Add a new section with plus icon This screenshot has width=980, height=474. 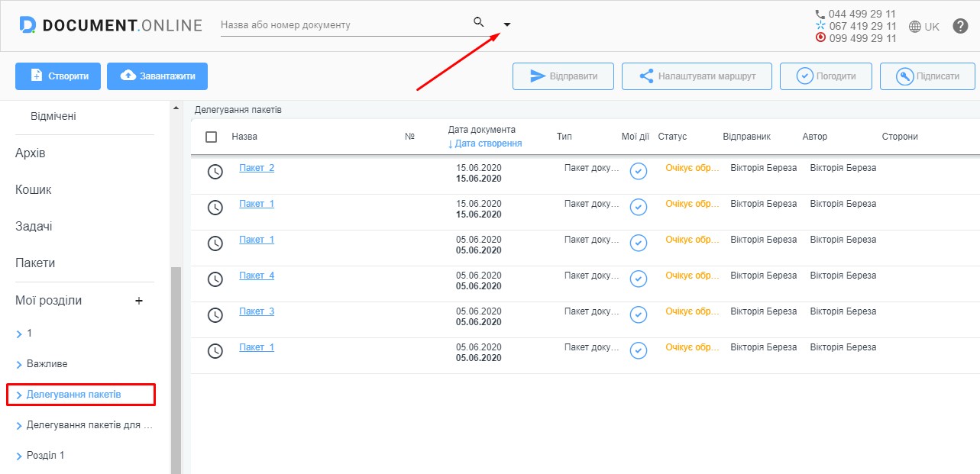[139, 301]
